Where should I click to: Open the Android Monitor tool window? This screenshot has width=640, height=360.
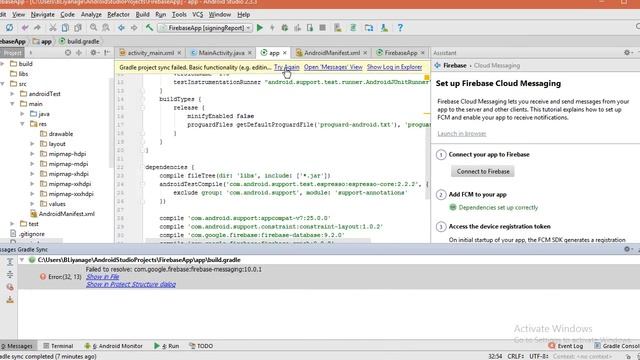point(113,346)
